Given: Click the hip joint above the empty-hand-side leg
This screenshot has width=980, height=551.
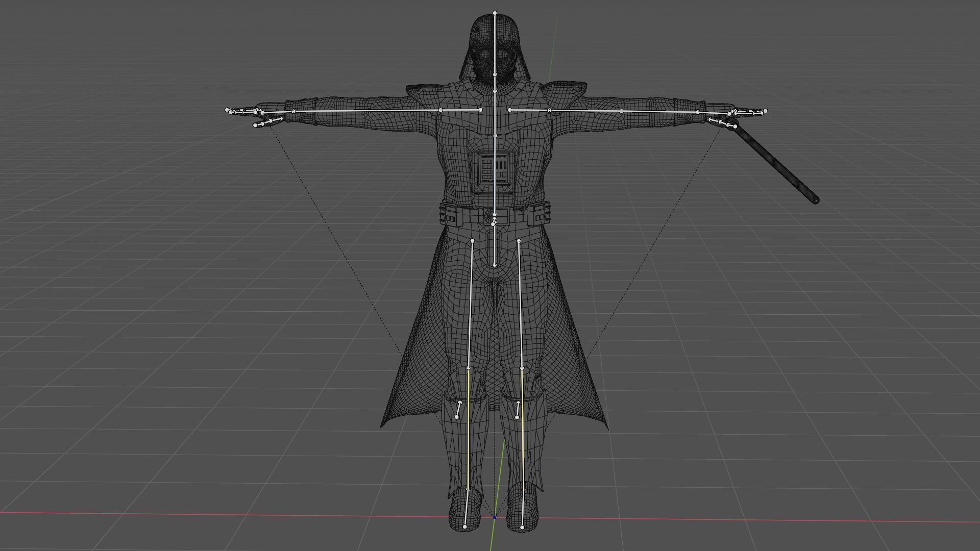Looking at the screenshot, I should 472,241.
